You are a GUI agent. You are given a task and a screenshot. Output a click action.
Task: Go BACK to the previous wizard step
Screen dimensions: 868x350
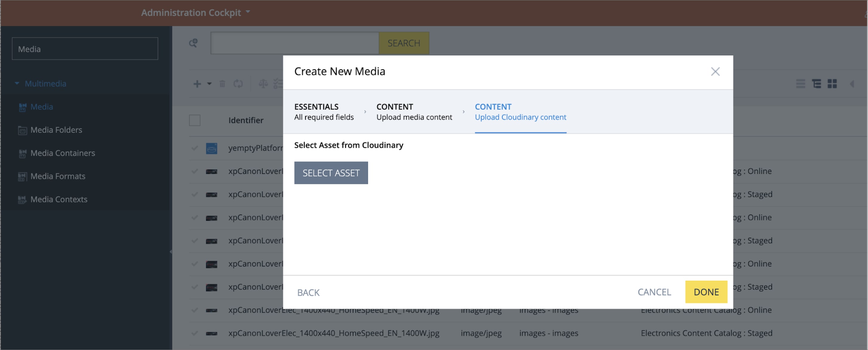tap(308, 292)
